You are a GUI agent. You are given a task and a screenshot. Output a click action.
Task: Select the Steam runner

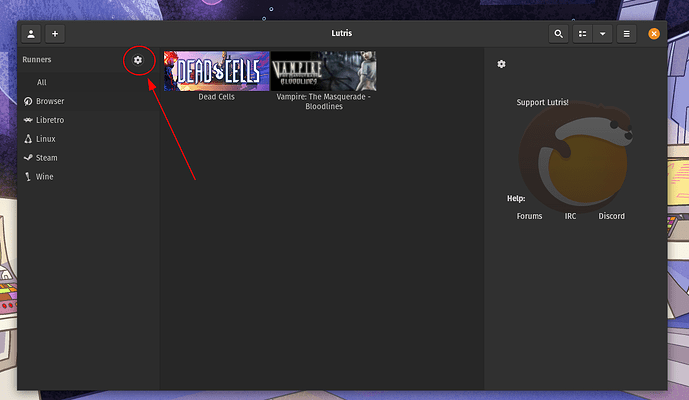coord(88,158)
